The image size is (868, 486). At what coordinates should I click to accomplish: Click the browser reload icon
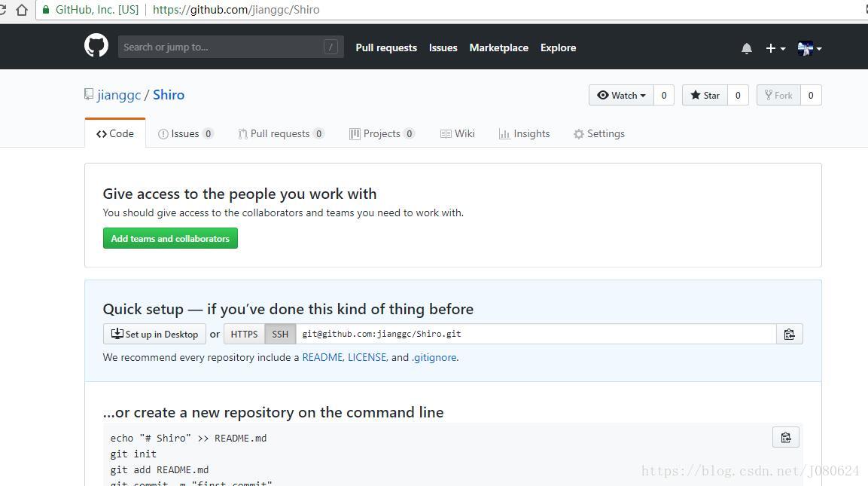click(2, 10)
